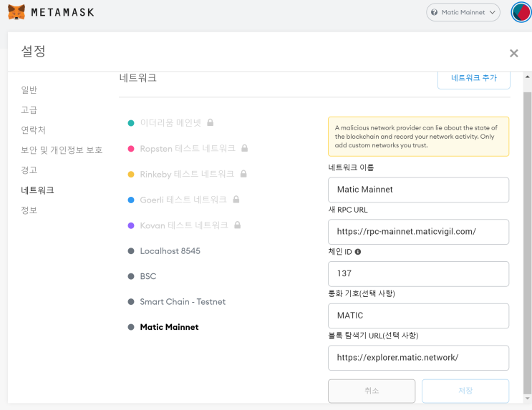532x410 pixels.
Task: Click the 취소 button
Action: (372, 391)
